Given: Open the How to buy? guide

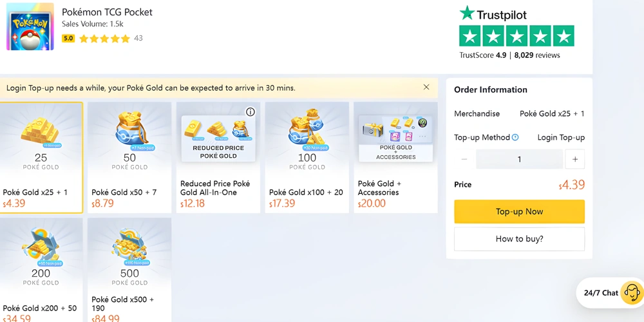Looking at the screenshot, I should pos(519,239).
